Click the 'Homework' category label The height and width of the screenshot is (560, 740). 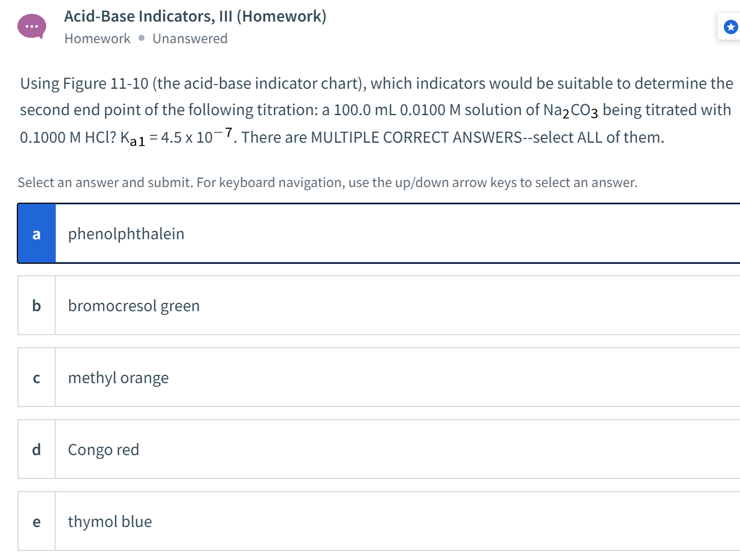[97, 38]
